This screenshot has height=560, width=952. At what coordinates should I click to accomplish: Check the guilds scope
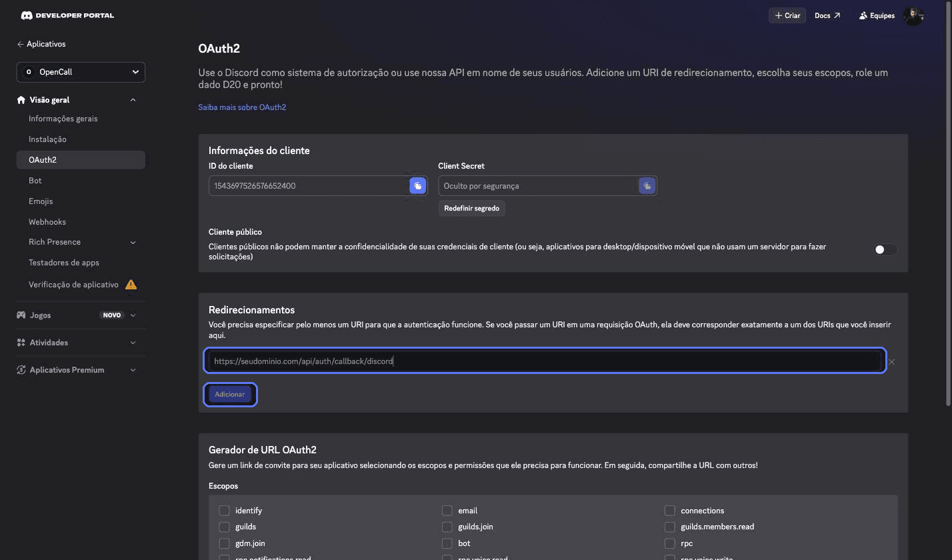[224, 527]
